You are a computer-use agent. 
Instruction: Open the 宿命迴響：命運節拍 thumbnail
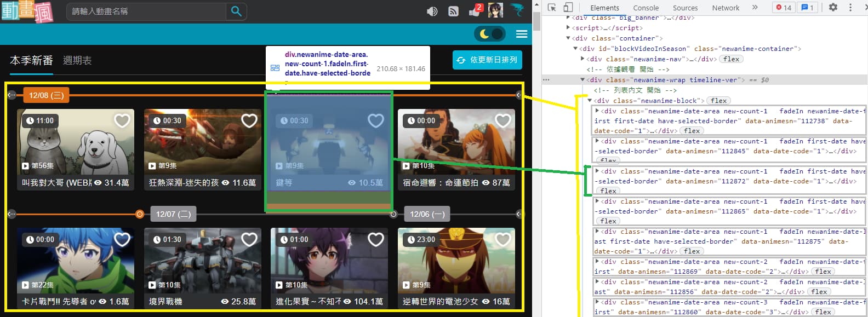pyautogui.click(x=456, y=142)
